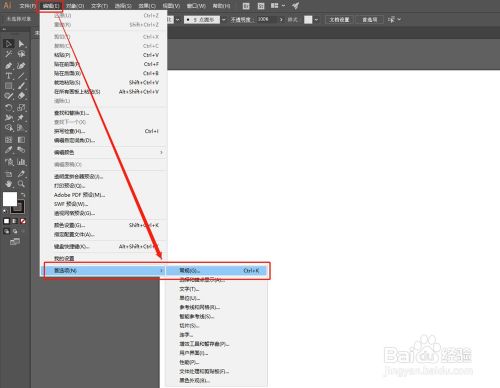Select the Eraser tool
Screen dimensions: 500x388
click(21, 96)
